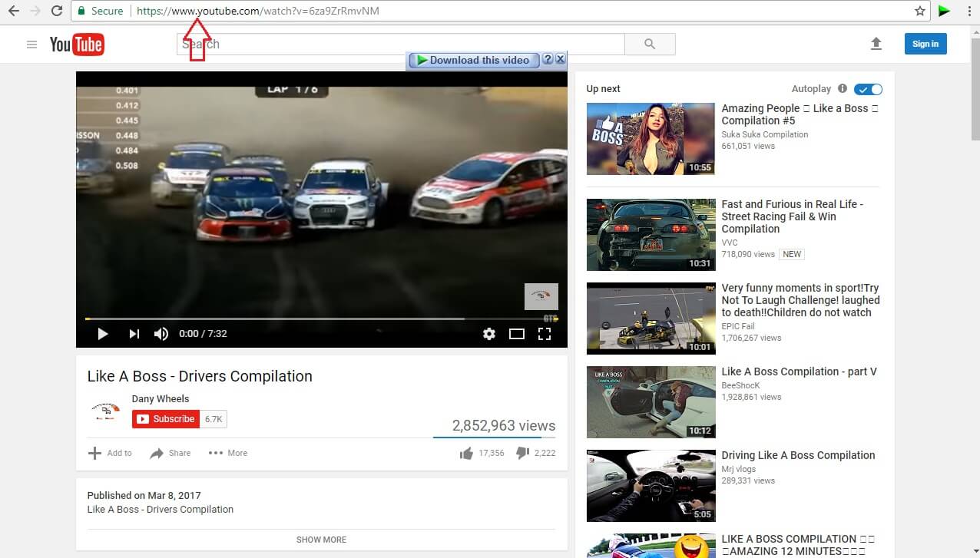Click the browser forward arrow
This screenshot has width=980, height=558.
[x=35, y=11]
